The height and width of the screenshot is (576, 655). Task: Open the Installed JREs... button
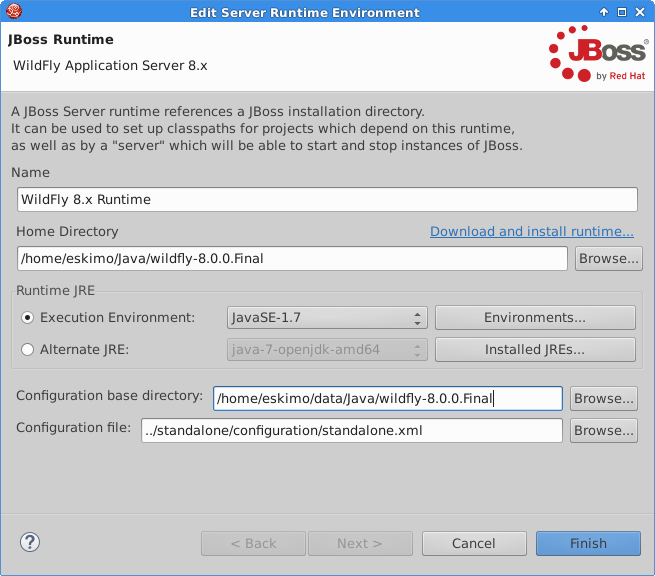point(535,349)
